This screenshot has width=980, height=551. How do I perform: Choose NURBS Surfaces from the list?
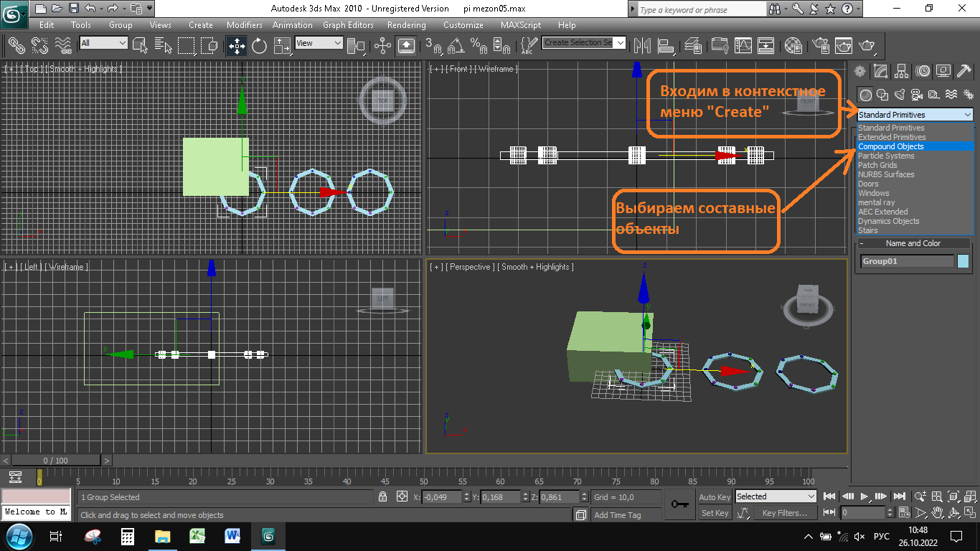click(915, 174)
